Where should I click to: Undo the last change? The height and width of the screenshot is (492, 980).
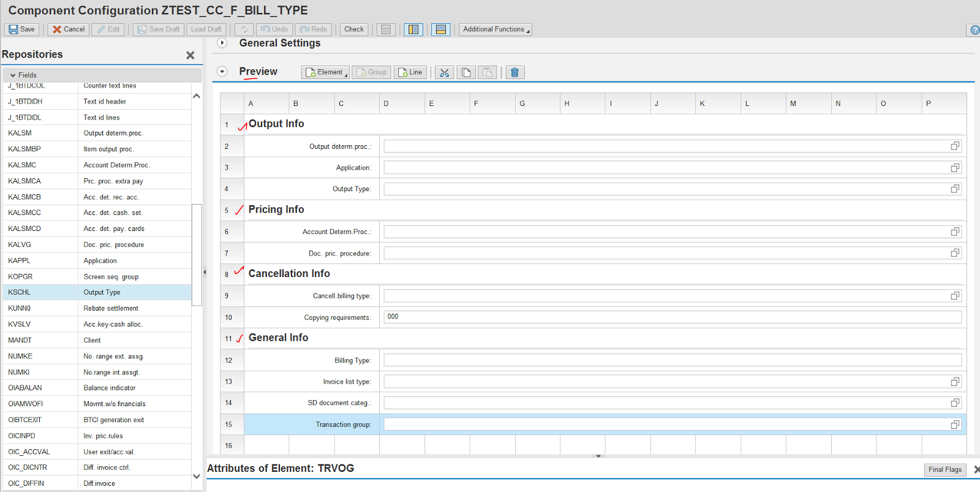(x=274, y=29)
